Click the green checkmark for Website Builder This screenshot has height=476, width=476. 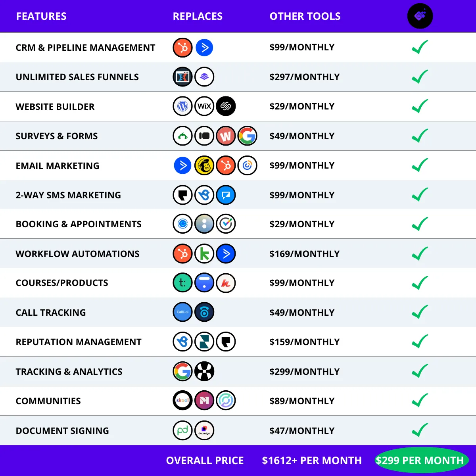[x=420, y=106]
